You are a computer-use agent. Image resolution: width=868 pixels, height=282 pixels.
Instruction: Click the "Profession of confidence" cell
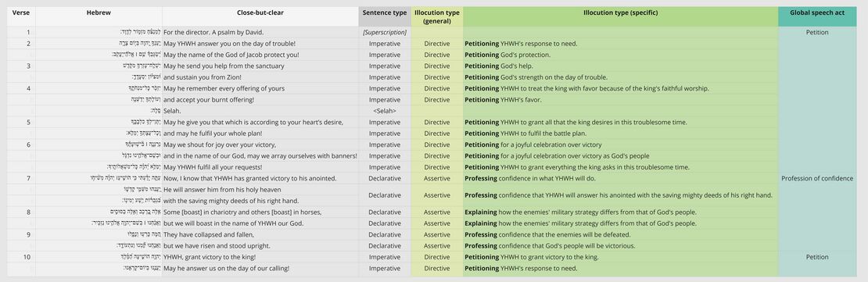pos(816,179)
